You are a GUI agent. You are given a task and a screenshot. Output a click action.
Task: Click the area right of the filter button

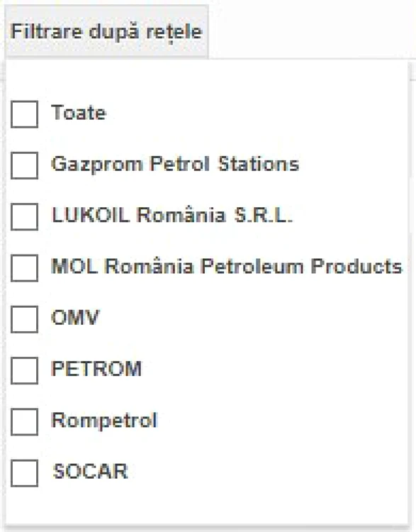tap(312, 31)
